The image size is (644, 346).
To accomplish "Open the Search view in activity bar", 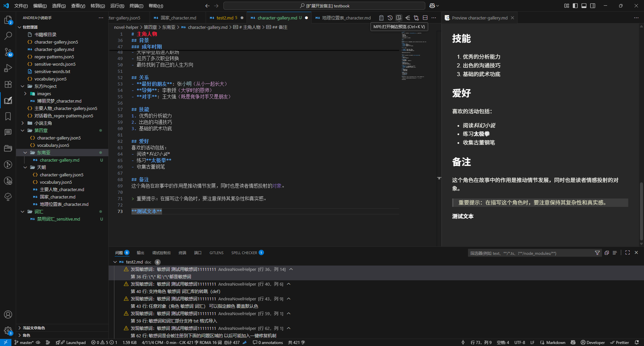I will [8, 36].
